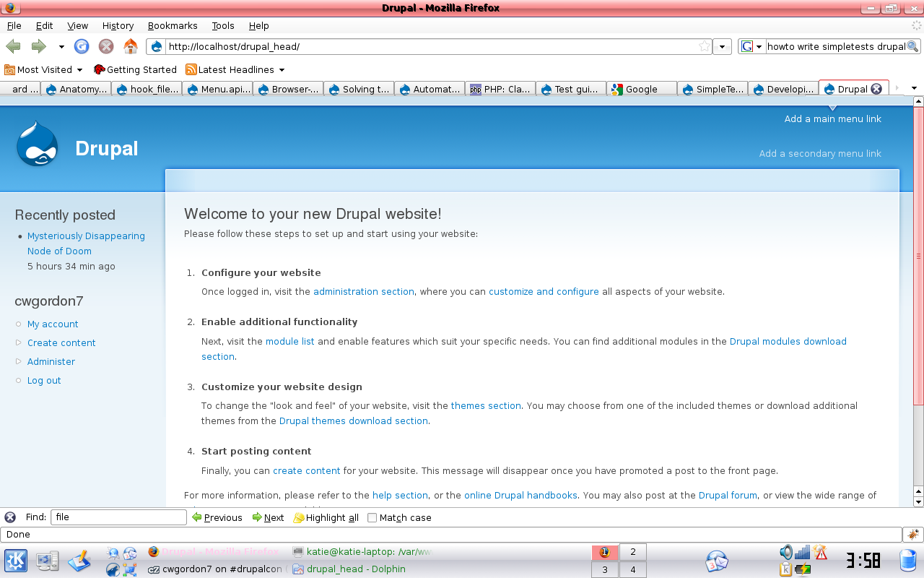Click the site identity icon in URL bar
The height and width of the screenshot is (578, 924).
pyautogui.click(x=157, y=46)
